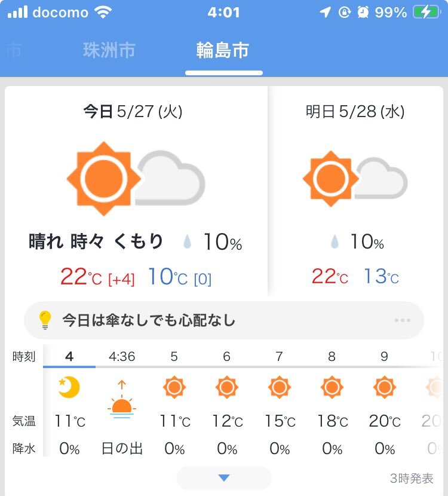Tap the sun icon for 5 o'clock
Image resolution: width=448 pixels, height=496 pixels.
[x=174, y=387]
